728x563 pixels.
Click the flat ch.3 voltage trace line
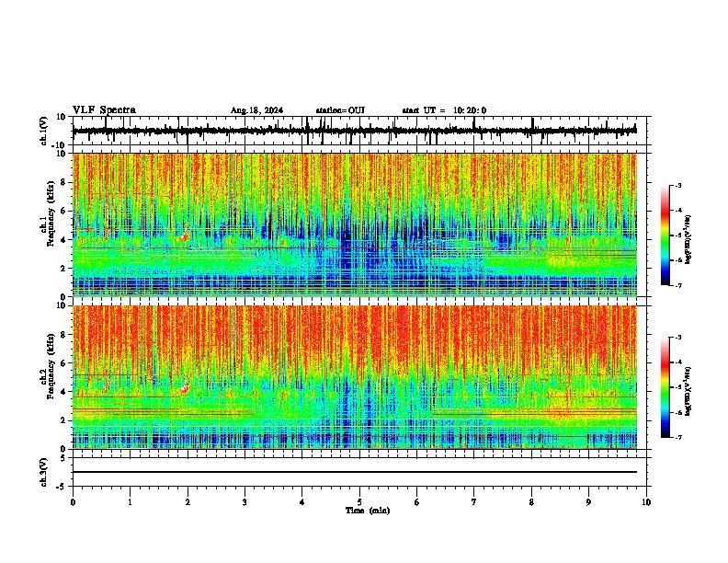(x=354, y=472)
